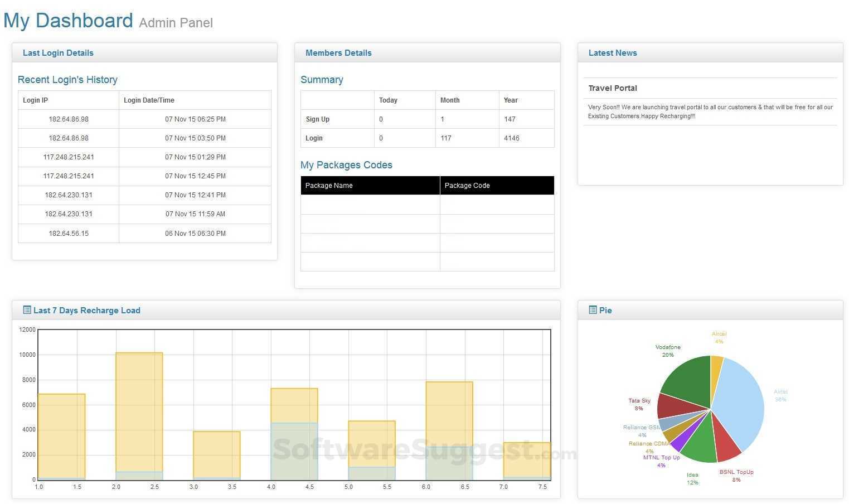Image resolution: width=849 pixels, height=504 pixels.
Task: Click the Aircel yellow pie slice
Action: point(716,368)
